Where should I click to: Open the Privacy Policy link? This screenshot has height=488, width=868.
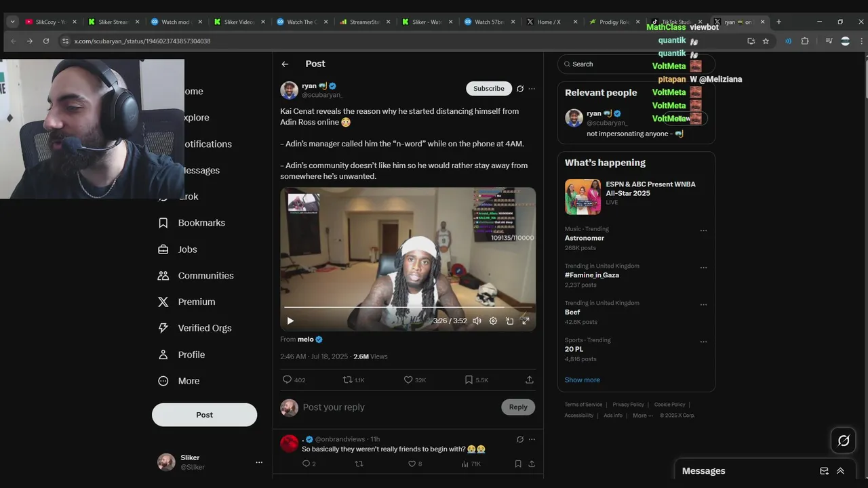click(629, 405)
